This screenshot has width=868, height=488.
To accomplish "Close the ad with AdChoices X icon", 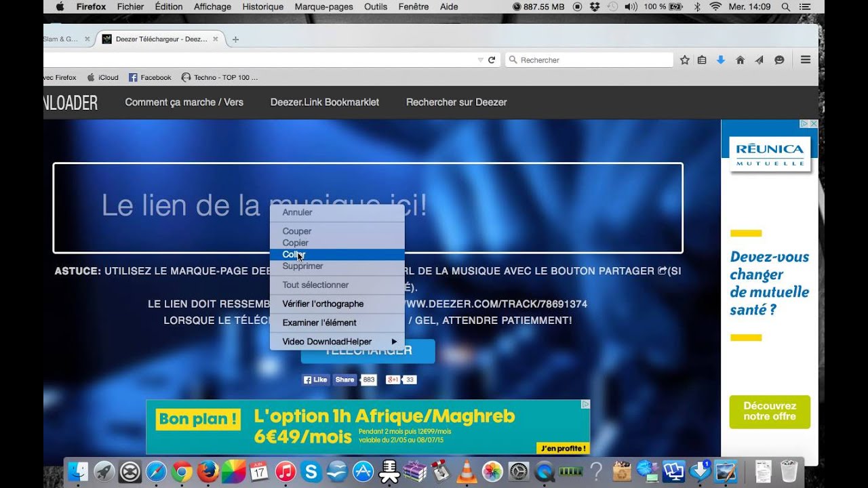I will [x=814, y=123].
